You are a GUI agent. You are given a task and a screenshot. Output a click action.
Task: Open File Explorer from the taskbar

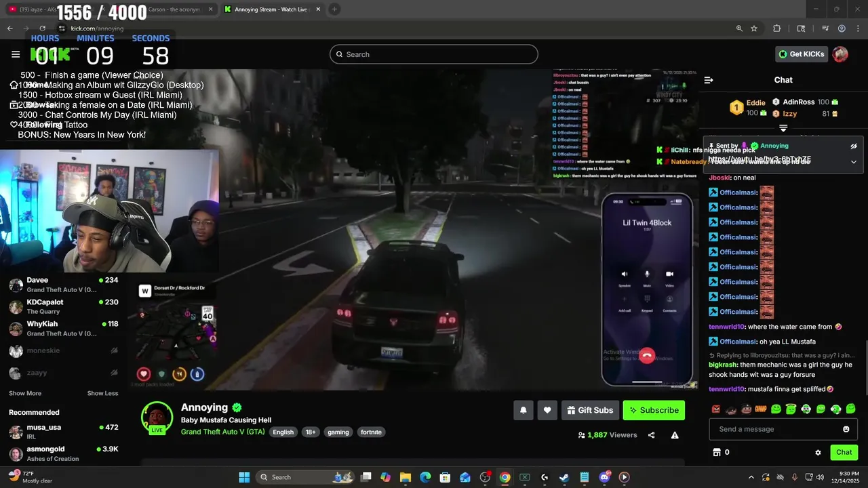406,477
